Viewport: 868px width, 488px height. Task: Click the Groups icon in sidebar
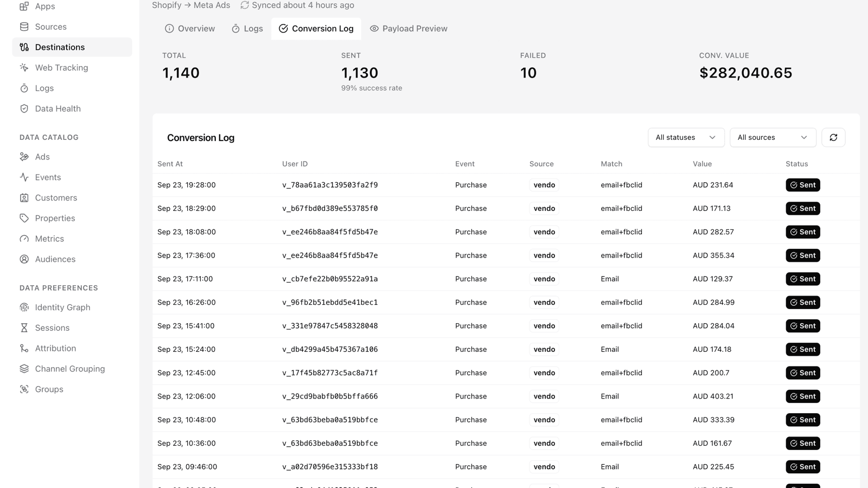coord(24,389)
